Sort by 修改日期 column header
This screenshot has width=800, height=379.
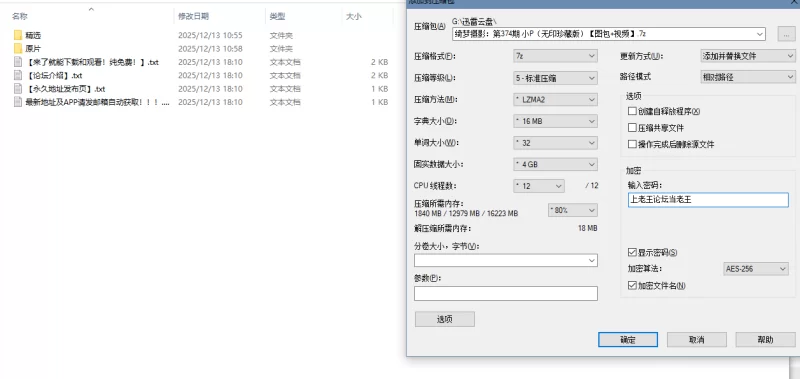pos(193,16)
